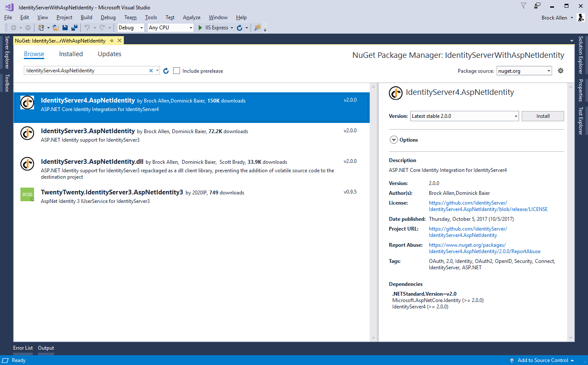The height and width of the screenshot is (365, 588).
Task: Click the package list vertical scrollbar
Action: (374, 212)
